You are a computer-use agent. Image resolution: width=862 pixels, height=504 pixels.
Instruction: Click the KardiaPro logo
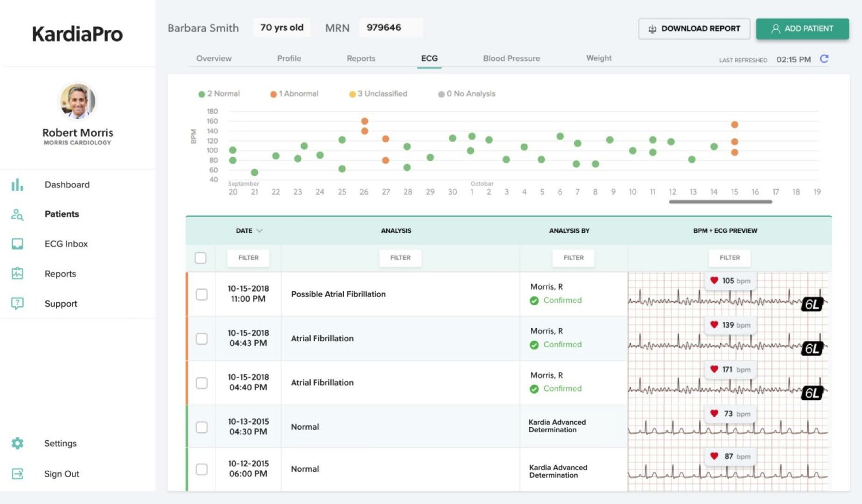point(77,34)
